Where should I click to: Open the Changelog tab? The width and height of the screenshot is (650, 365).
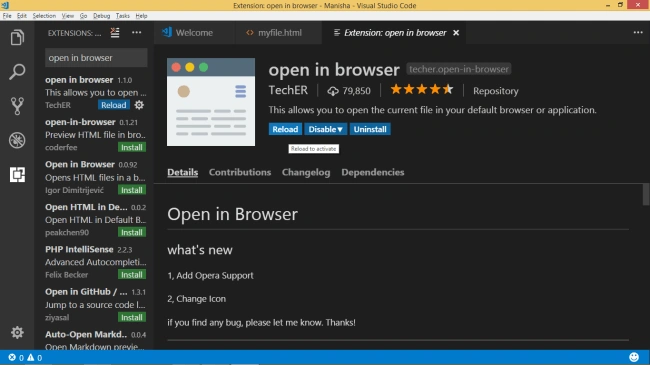click(x=306, y=172)
